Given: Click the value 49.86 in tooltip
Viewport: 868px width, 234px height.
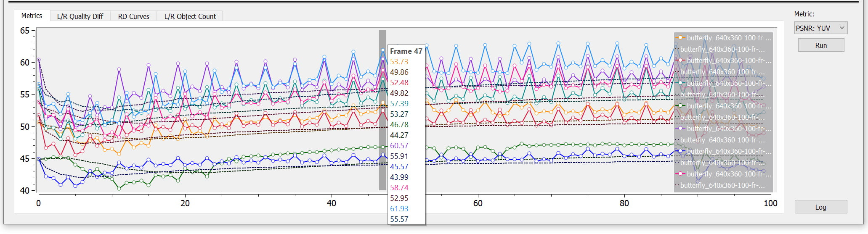Looking at the screenshot, I should point(399,72).
